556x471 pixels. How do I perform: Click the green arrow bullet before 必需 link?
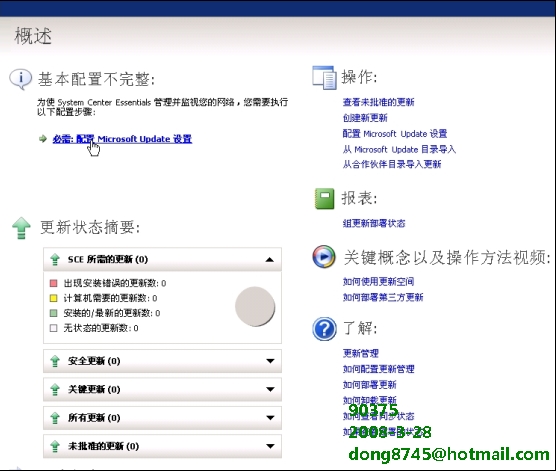point(43,139)
